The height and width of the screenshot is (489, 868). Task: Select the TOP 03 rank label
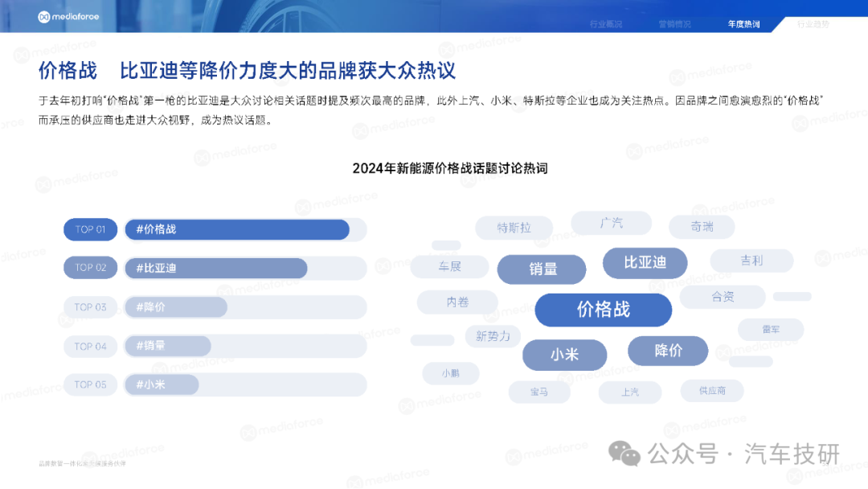click(x=90, y=306)
